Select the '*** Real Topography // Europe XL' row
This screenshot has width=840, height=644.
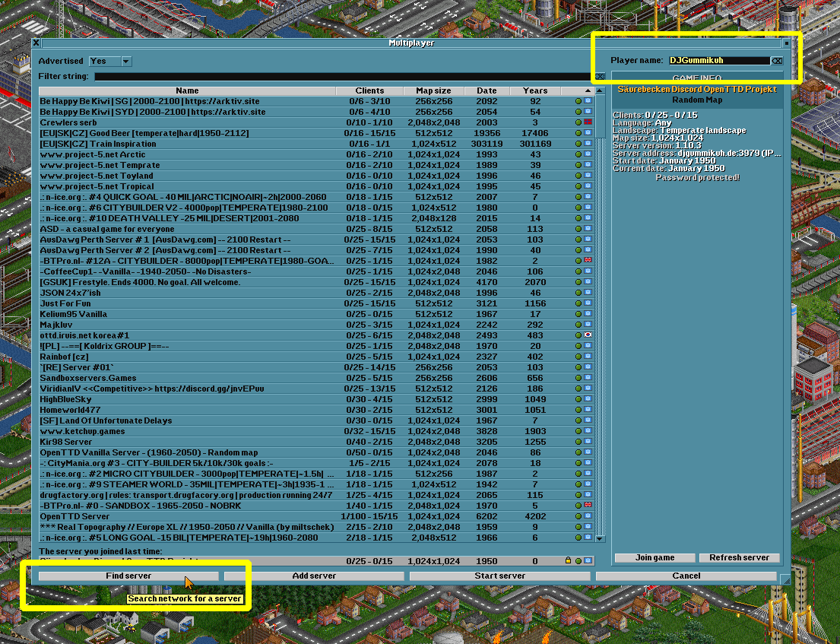316,527
